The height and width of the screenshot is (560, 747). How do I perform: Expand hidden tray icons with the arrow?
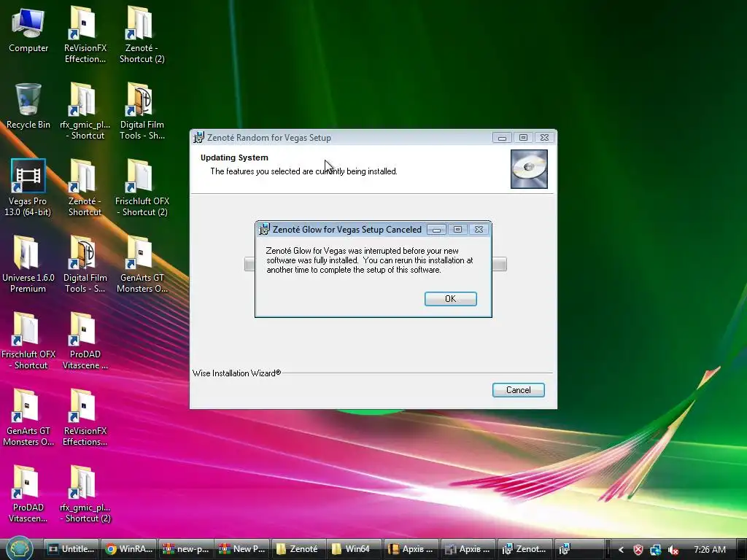pos(621,550)
